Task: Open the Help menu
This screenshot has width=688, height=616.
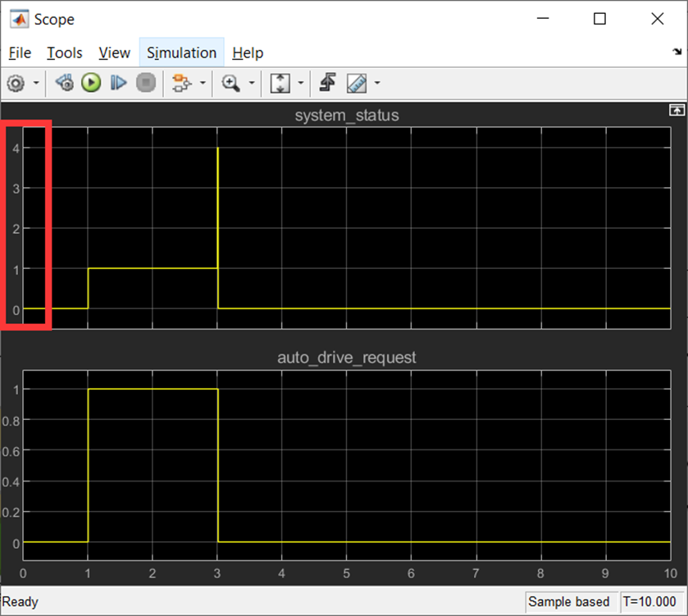Action: coord(248,53)
